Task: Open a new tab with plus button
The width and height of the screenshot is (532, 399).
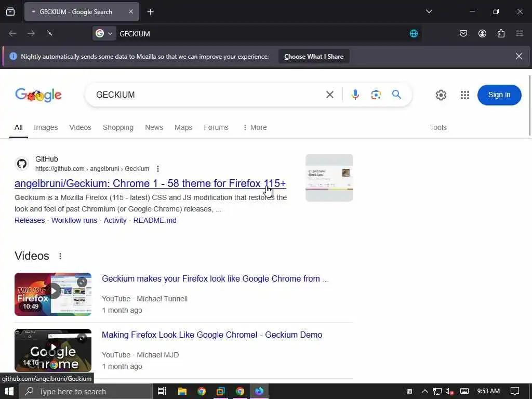Action: tap(150, 12)
